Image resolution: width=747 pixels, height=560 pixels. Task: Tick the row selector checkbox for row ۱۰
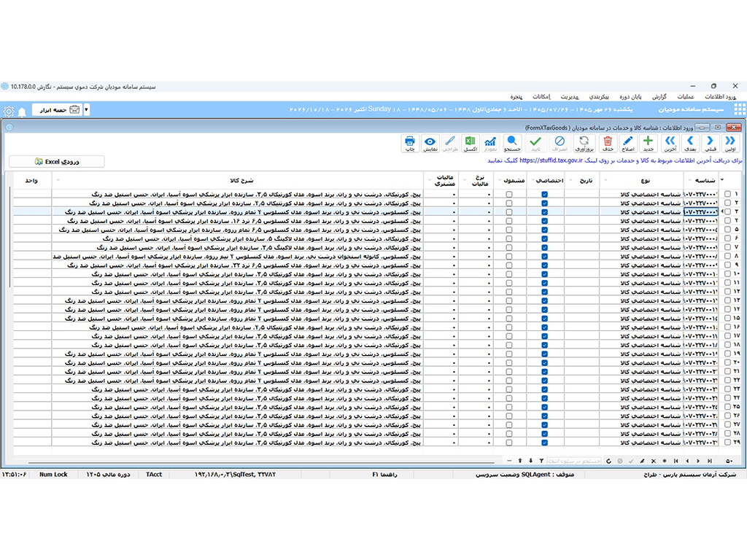tap(727, 274)
